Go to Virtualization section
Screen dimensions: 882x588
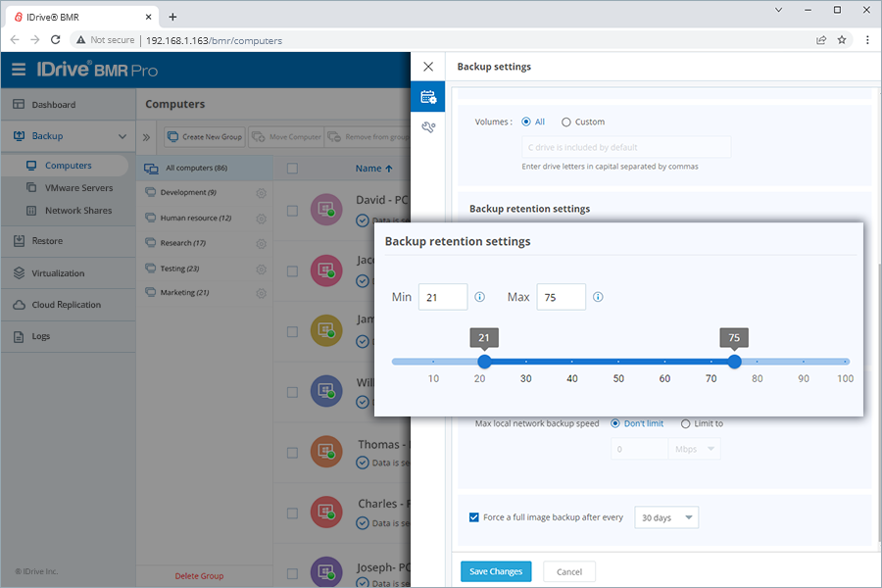click(x=68, y=272)
